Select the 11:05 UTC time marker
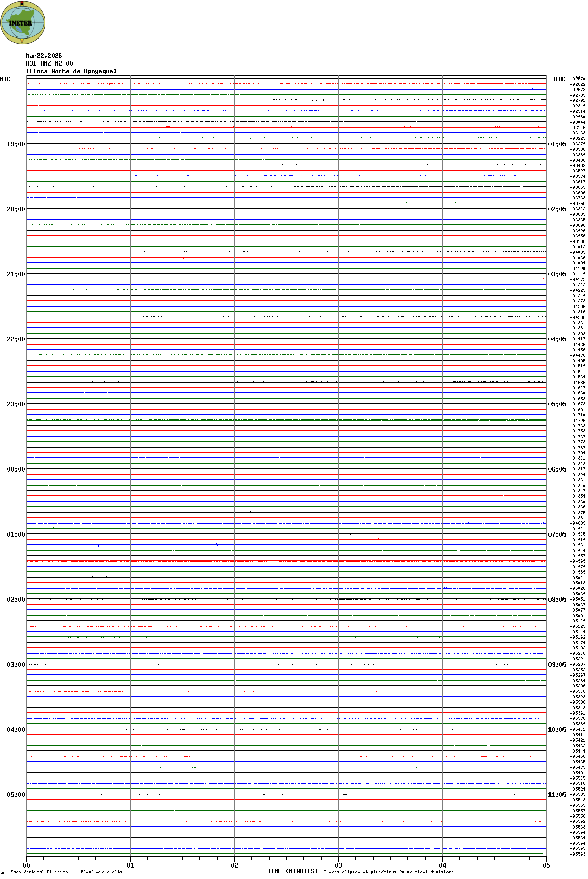Image resolution: width=588 pixels, height=879 pixels. pos(557,795)
